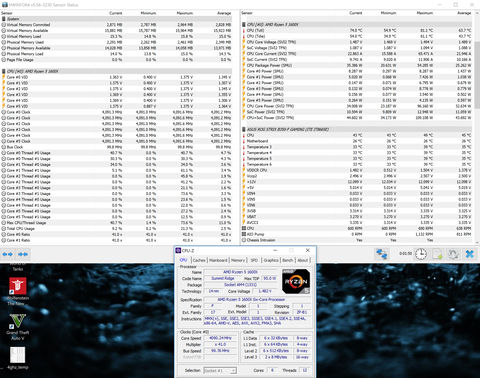Click the reset min/max values refresh icon
Screen dimensions: 480x378
coord(453,254)
